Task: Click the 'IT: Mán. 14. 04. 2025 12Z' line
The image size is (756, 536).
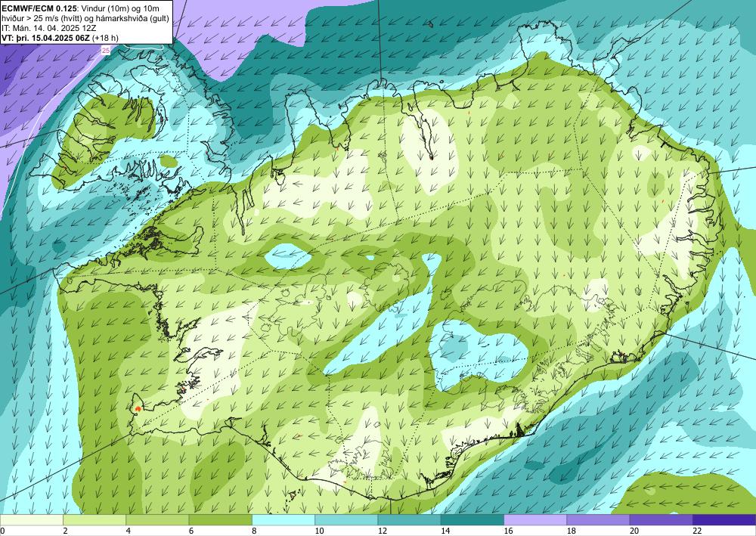Action: (48, 28)
